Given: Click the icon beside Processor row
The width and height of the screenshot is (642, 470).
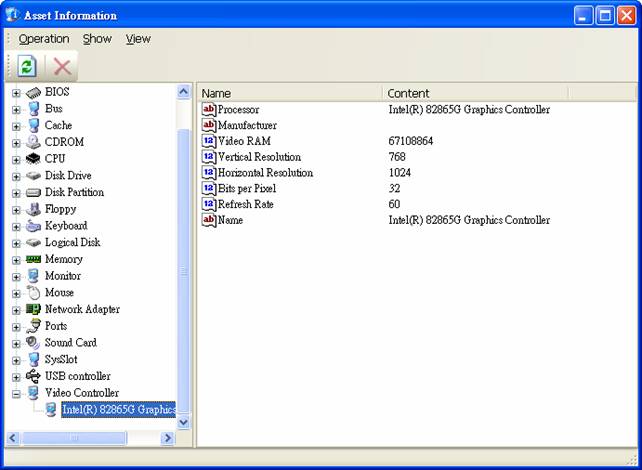Looking at the screenshot, I should point(209,110).
